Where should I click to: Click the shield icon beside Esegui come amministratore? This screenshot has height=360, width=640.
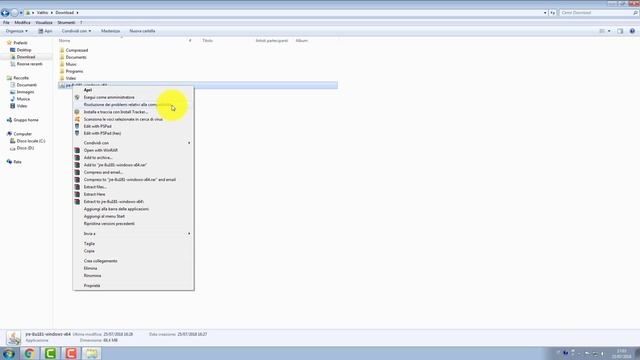[x=77, y=97]
